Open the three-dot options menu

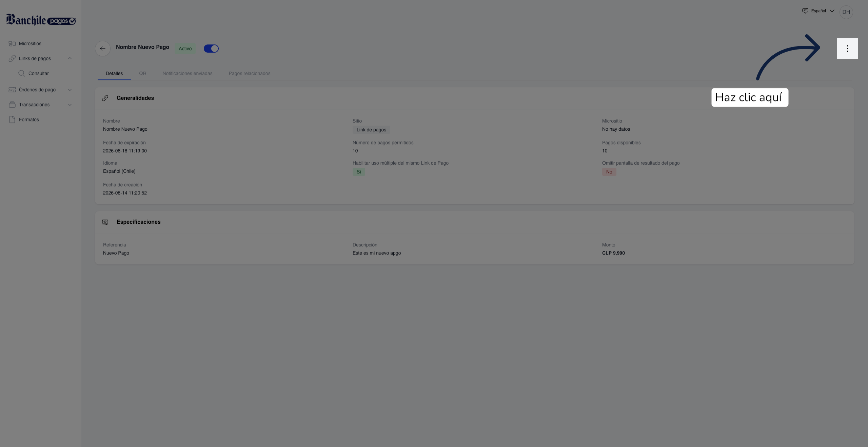click(x=847, y=49)
